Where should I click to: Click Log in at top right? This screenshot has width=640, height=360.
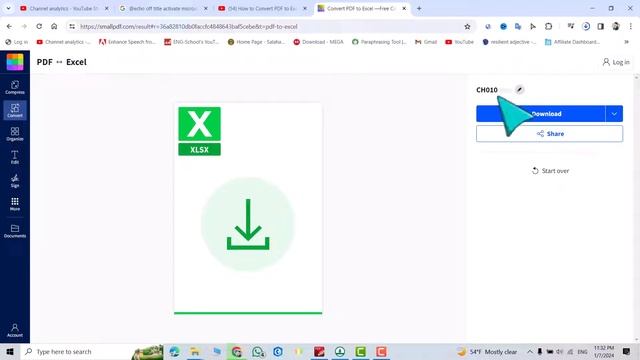(x=616, y=62)
